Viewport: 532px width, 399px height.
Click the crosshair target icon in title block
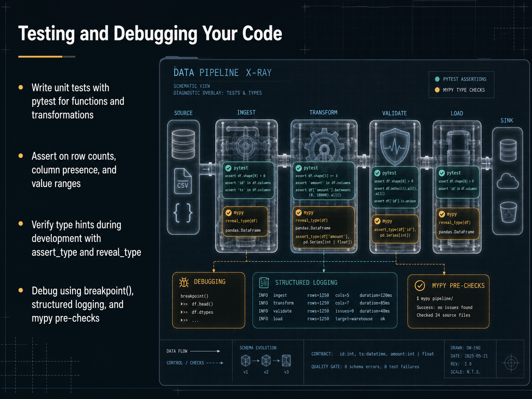coord(511,363)
